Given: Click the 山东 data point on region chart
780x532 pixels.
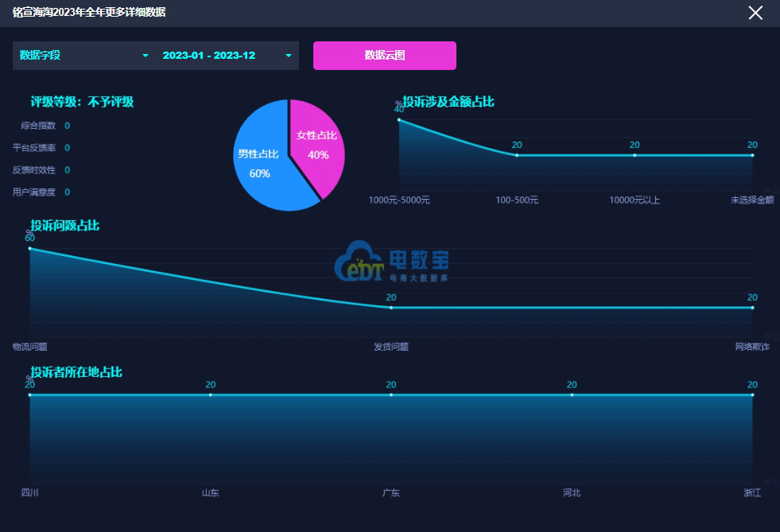Looking at the screenshot, I should pos(211,394).
